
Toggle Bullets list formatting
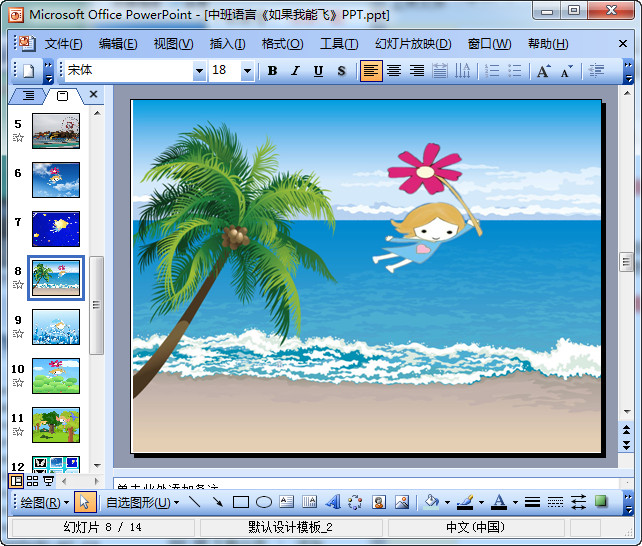(x=515, y=71)
